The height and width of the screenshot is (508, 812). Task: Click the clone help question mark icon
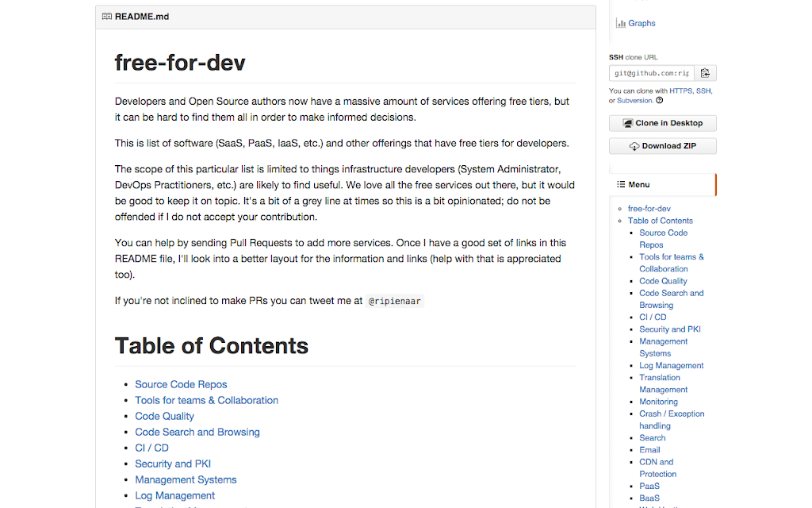(659, 101)
